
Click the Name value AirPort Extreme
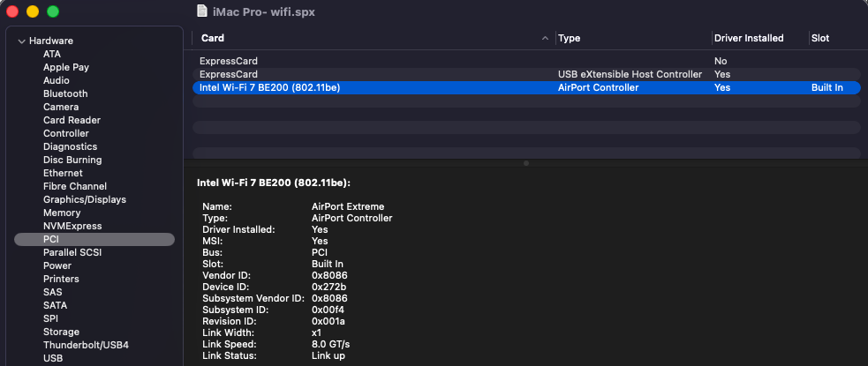pyautogui.click(x=348, y=206)
